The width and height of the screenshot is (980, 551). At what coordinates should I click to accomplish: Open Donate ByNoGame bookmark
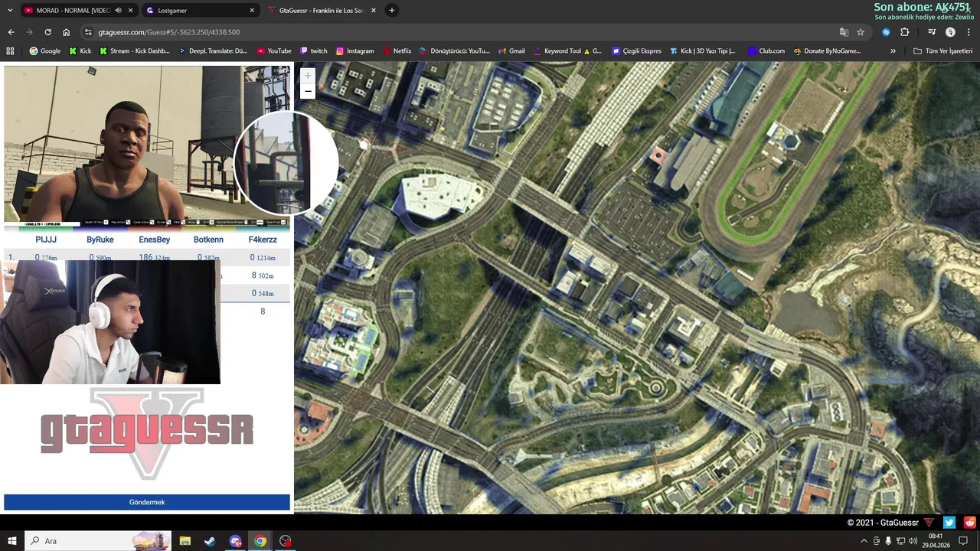tap(827, 51)
